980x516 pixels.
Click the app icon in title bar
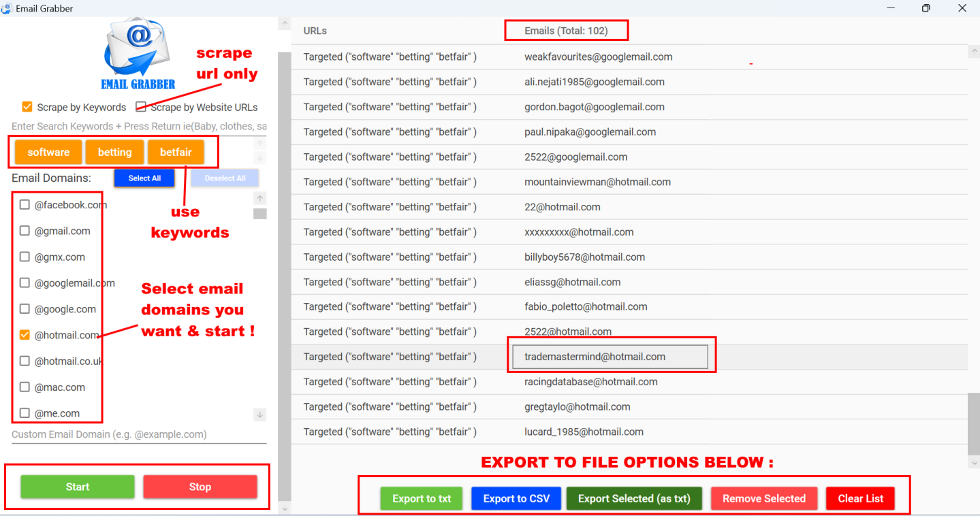pyautogui.click(x=7, y=8)
